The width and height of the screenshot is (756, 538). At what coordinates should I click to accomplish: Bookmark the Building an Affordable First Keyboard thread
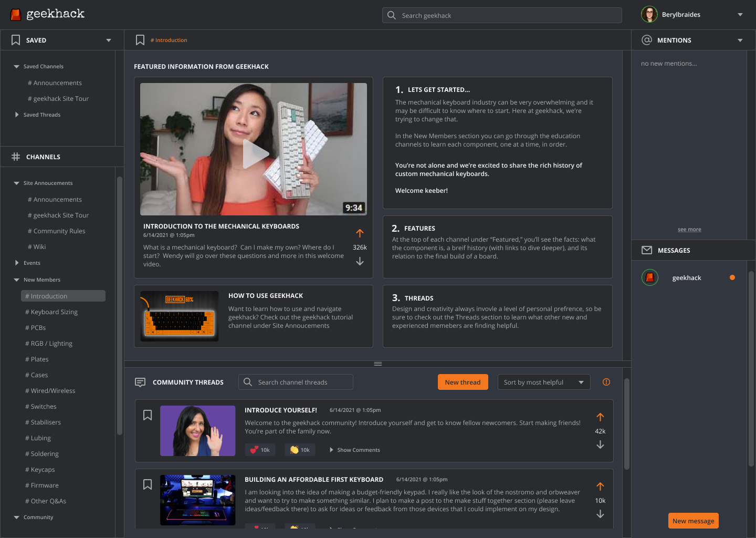click(148, 484)
